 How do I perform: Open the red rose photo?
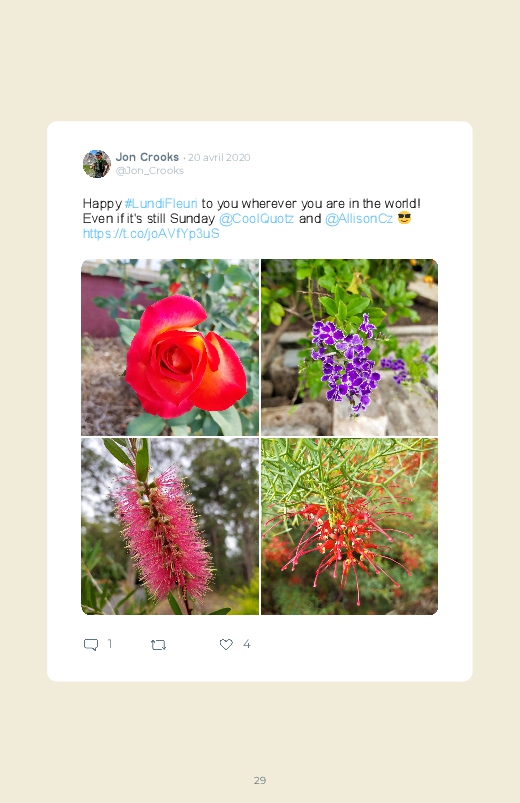pos(170,347)
